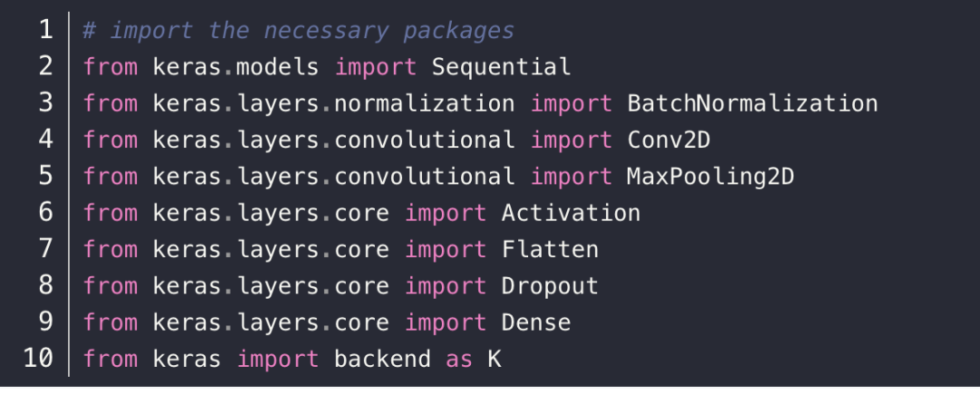Click the MaxPooling2D import name
This screenshot has height=395, width=980.
tap(710, 176)
